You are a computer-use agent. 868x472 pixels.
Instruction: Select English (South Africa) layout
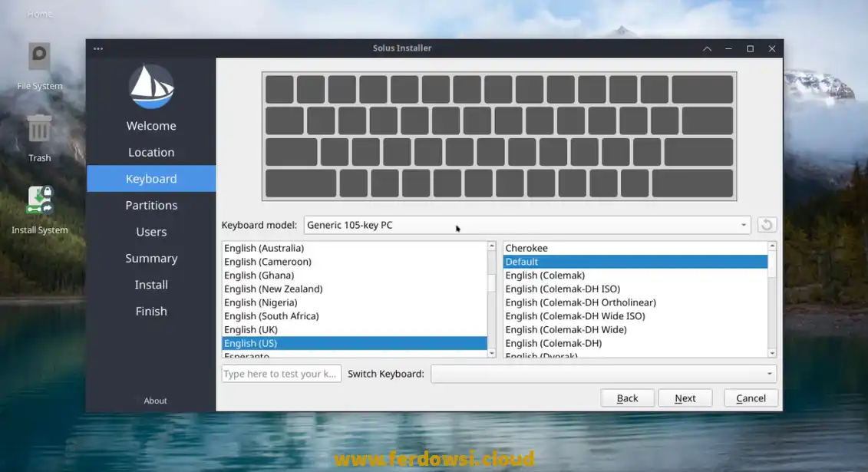[x=355, y=316]
